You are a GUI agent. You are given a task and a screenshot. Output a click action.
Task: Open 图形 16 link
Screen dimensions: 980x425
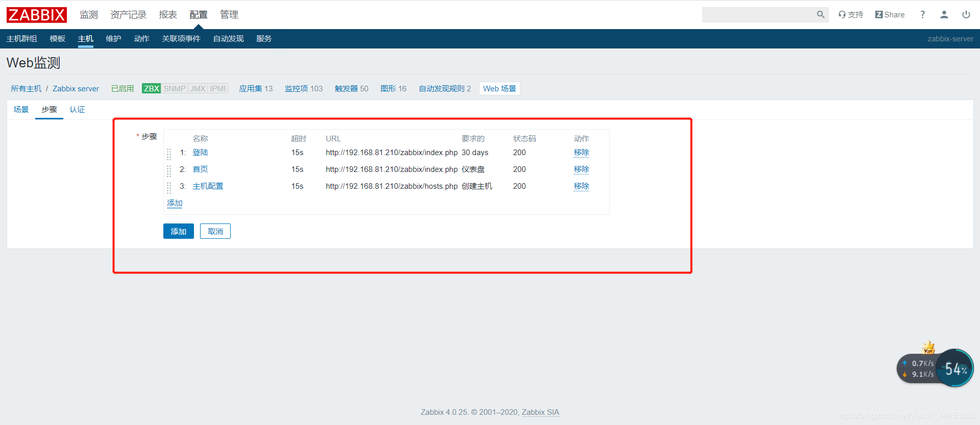pos(393,89)
